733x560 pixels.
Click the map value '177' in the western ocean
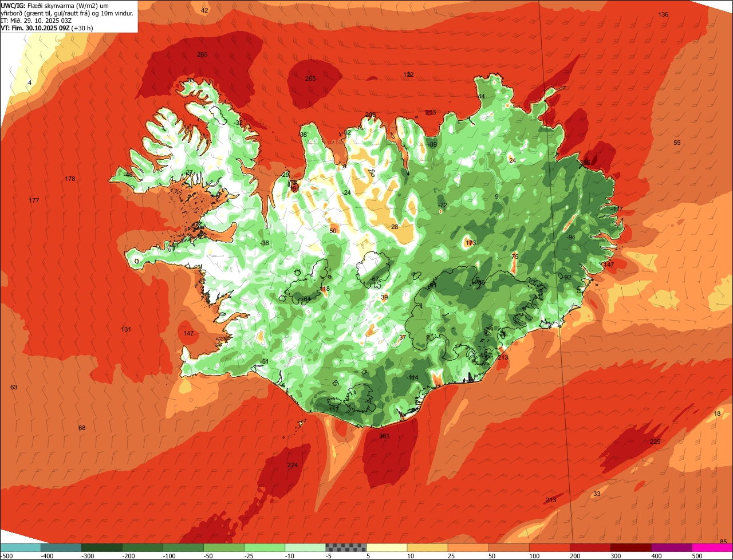tap(34, 200)
